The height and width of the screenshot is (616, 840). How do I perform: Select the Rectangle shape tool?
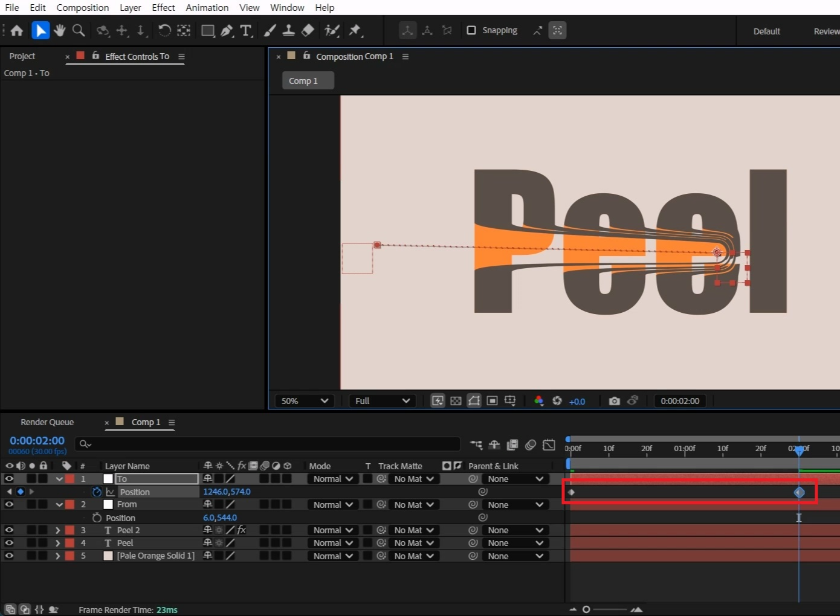pyautogui.click(x=208, y=30)
